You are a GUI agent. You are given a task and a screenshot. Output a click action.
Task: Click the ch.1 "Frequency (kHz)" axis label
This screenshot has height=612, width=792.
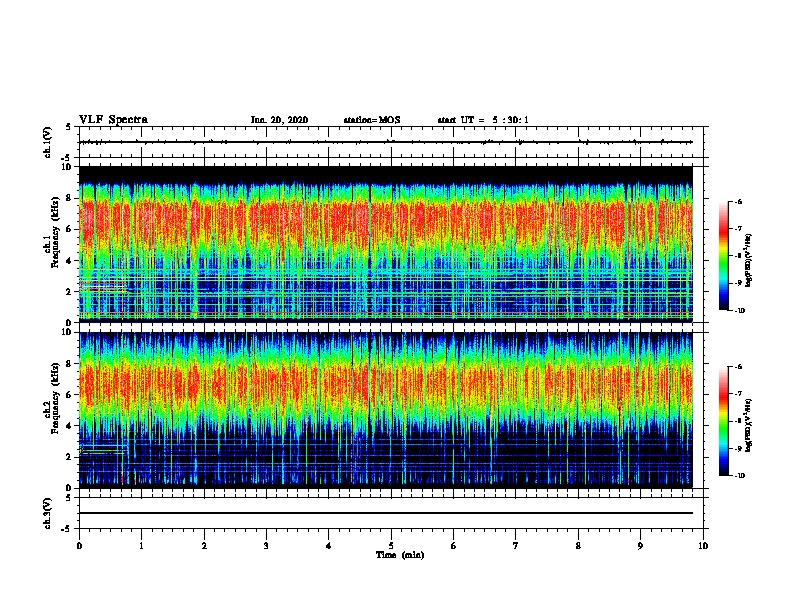55,230
